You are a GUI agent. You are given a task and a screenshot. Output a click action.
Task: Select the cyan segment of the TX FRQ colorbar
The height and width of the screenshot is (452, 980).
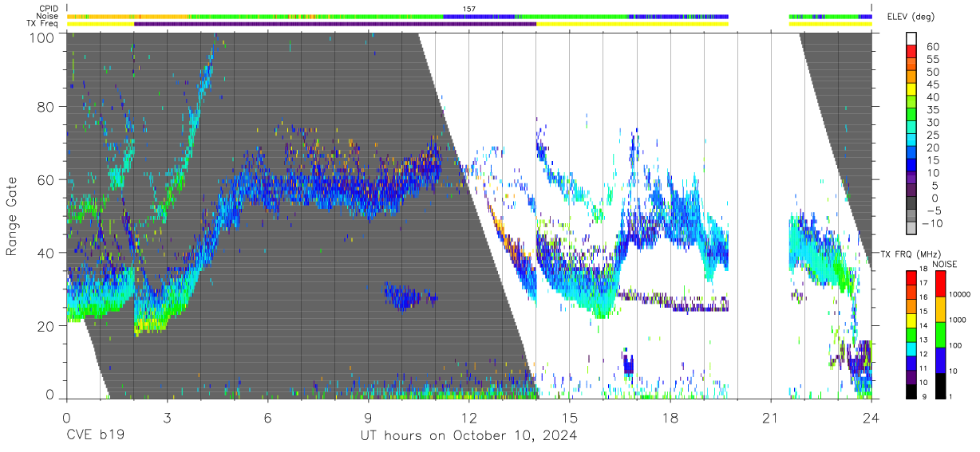coord(911,348)
